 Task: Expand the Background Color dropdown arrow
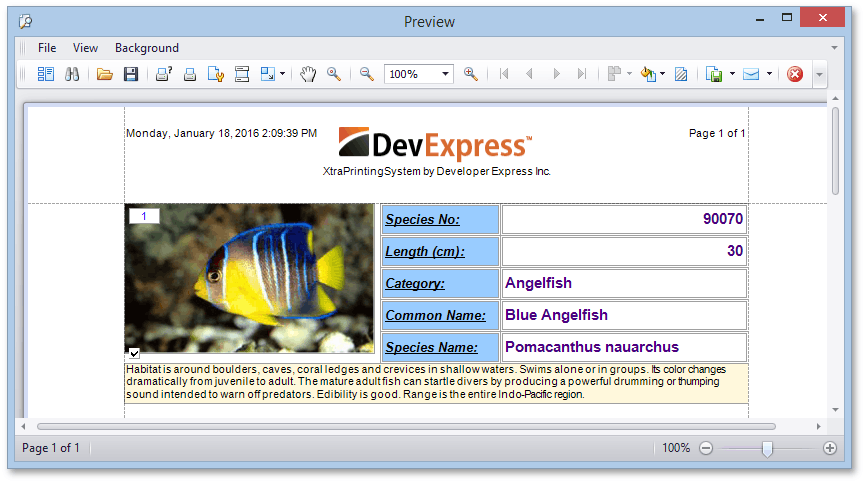[663, 74]
